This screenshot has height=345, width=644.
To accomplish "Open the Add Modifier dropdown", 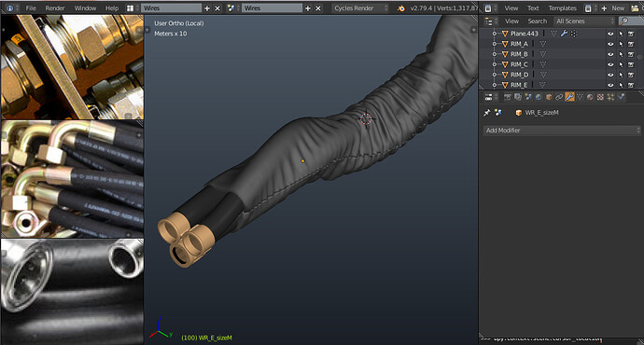I will [x=562, y=130].
